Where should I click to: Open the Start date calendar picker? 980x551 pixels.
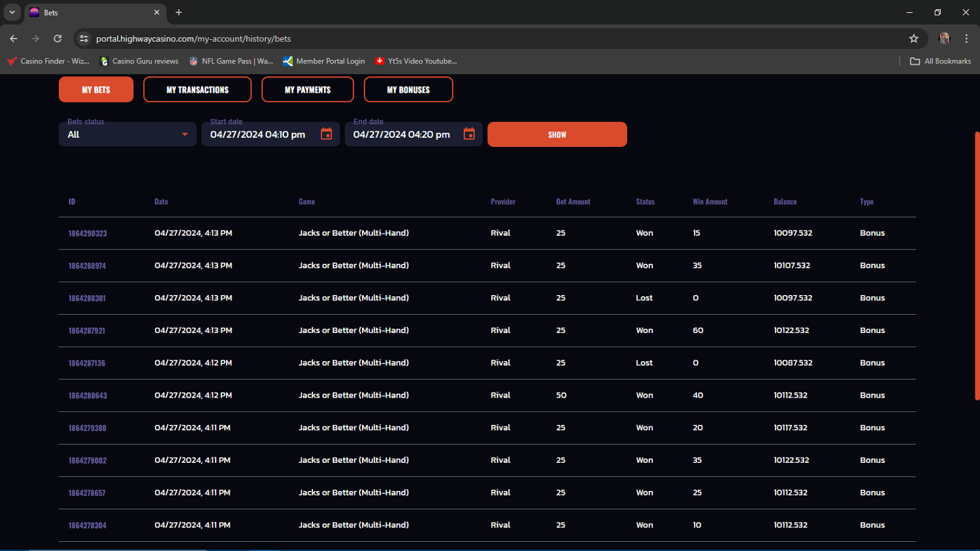pos(327,134)
